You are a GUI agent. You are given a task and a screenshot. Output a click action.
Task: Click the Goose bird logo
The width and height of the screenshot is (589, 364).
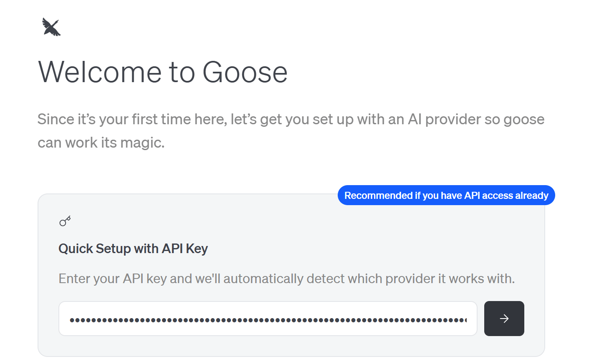(x=51, y=27)
